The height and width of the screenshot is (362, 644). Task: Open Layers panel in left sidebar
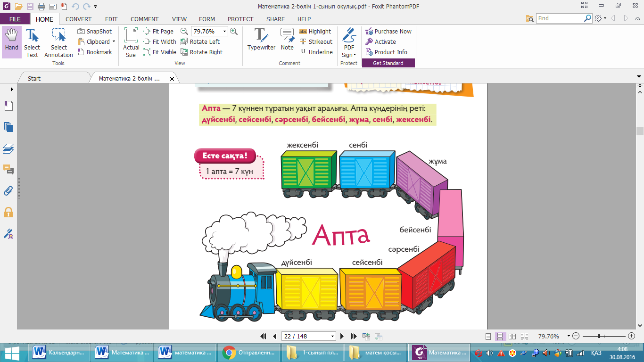click(8, 148)
